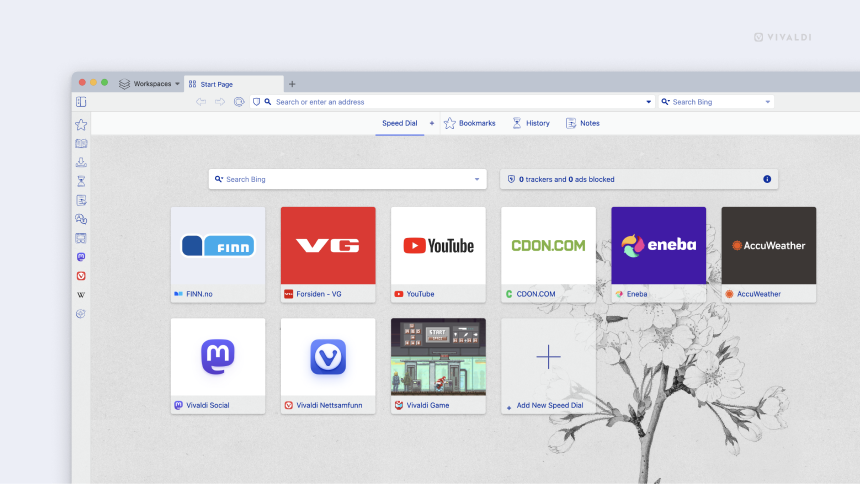Open the Mastodon web panel
Screen dimensions: 860x484
[x=81, y=257]
